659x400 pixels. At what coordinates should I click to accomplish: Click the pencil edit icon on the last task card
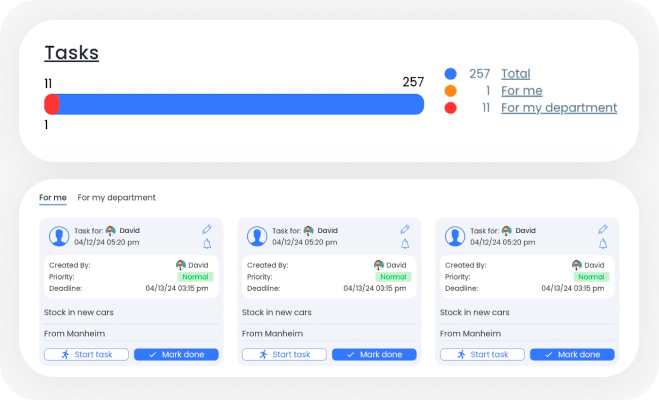pyautogui.click(x=603, y=229)
